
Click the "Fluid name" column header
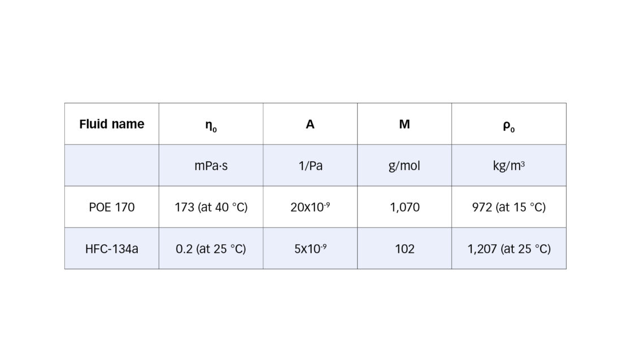point(112,124)
